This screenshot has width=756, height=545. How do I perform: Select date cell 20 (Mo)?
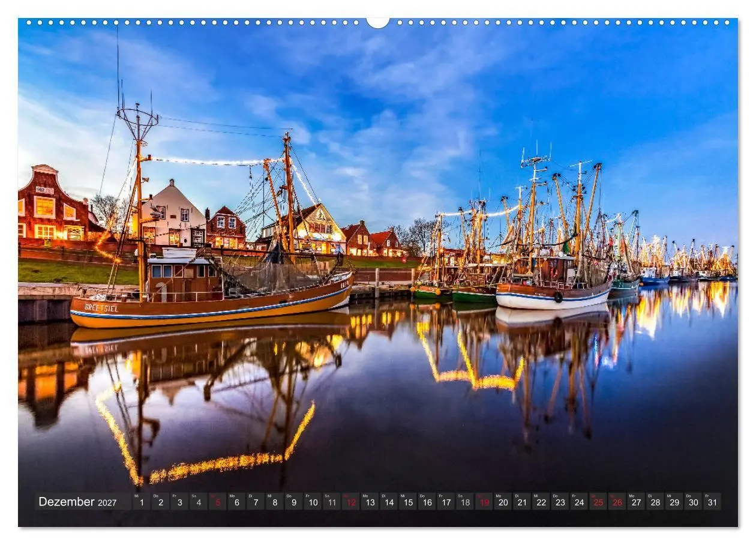(503, 502)
